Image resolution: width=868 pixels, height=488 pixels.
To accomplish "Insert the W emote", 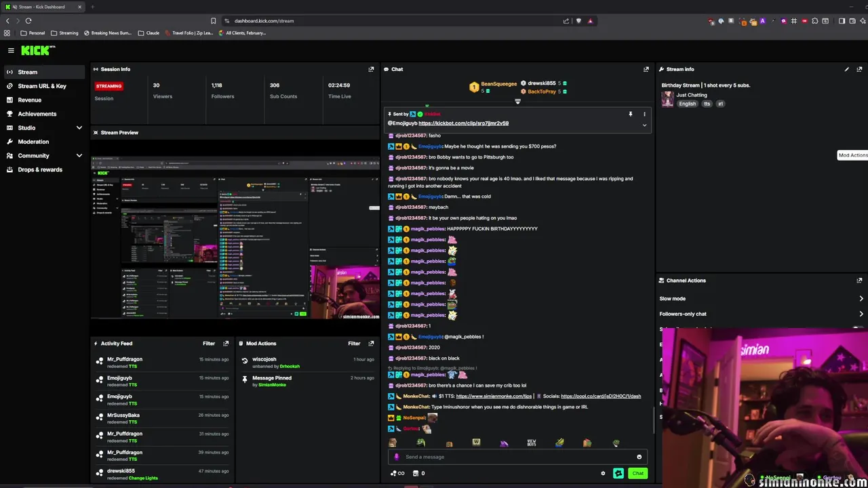I will tap(476, 443).
